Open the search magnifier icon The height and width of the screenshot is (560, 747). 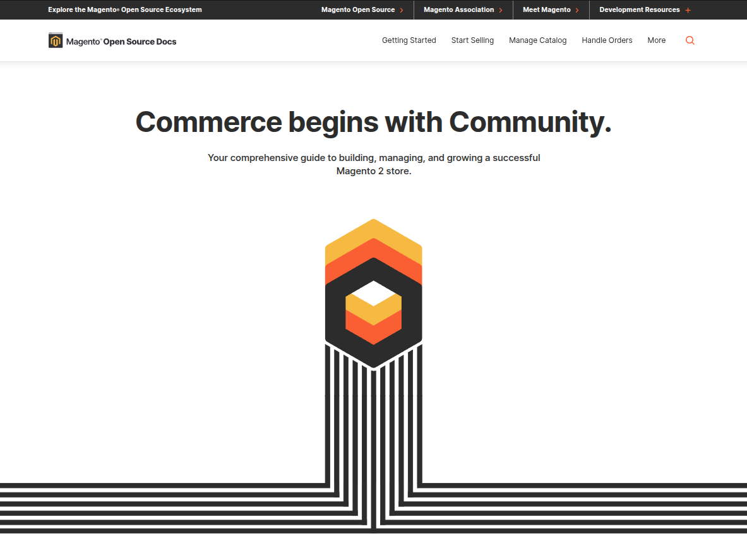[x=690, y=40]
